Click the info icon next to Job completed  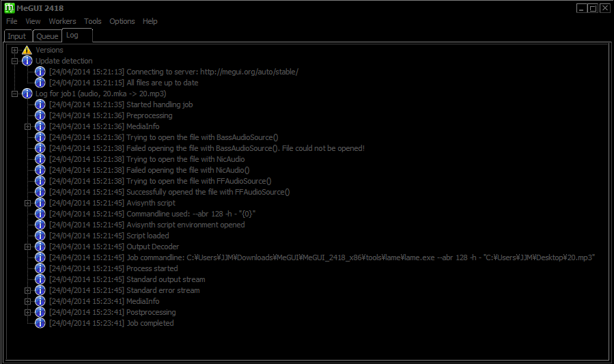click(x=40, y=323)
